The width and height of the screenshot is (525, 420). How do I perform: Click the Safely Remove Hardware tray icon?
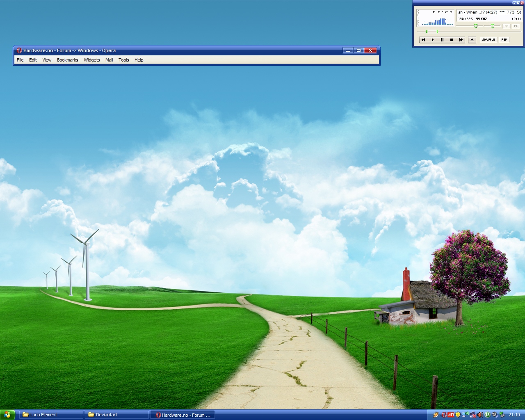point(502,415)
